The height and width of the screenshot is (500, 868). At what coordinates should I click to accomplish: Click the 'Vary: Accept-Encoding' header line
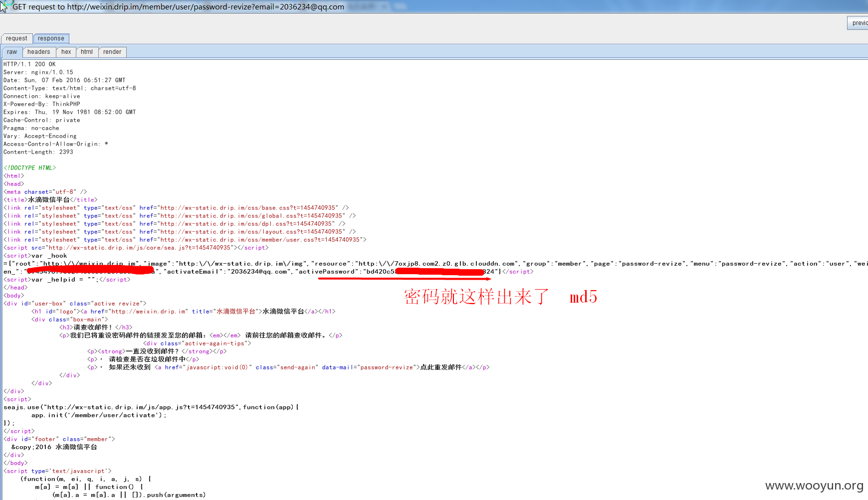click(x=40, y=136)
